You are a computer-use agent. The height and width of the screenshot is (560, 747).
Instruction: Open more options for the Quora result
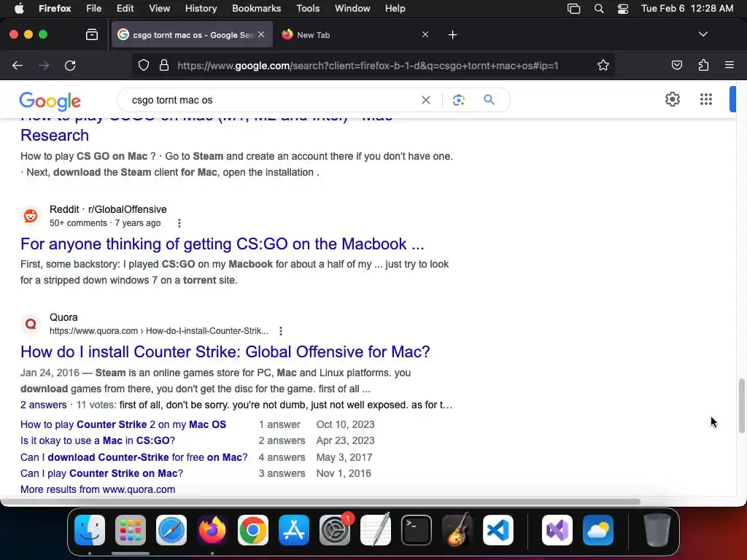(x=281, y=331)
